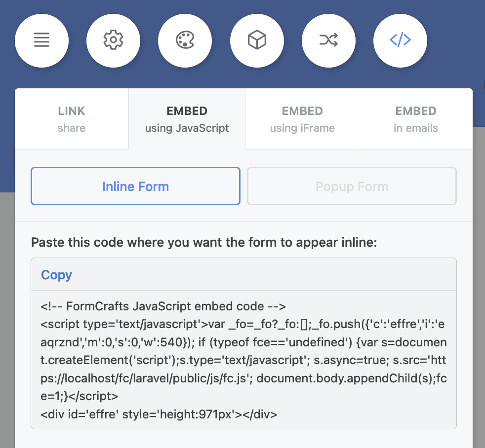Click the FormCrafts comment line in code
The height and width of the screenshot is (448, 485).
point(163,306)
